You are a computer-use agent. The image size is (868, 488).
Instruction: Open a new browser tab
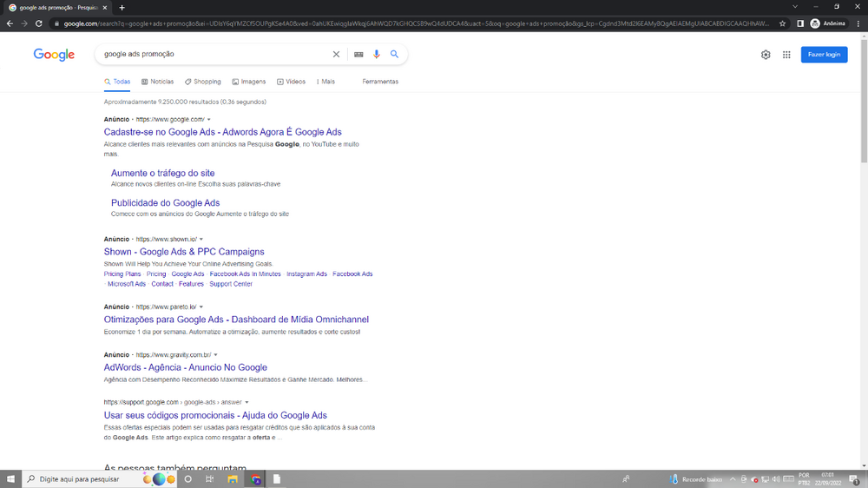pyautogui.click(x=122, y=8)
